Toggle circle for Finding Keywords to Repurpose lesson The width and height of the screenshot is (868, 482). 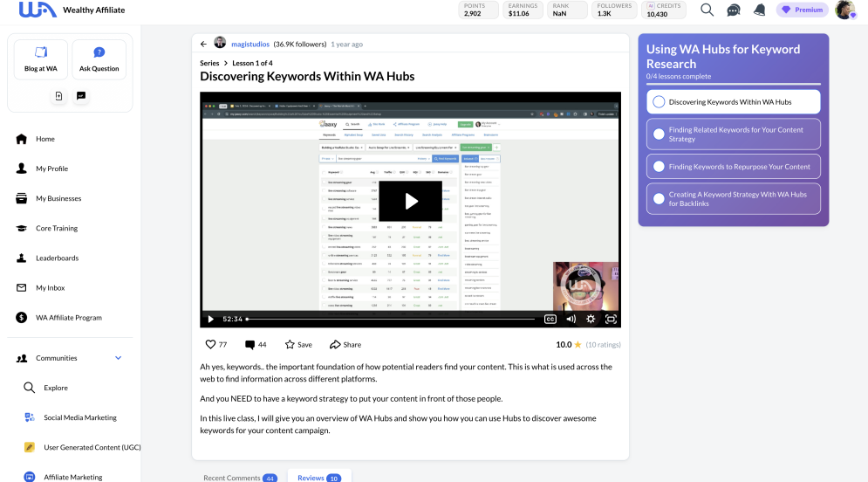(659, 167)
